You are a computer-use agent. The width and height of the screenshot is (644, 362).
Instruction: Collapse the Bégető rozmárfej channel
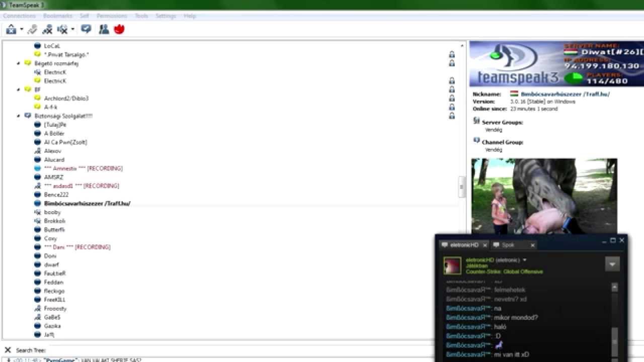pyautogui.click(x=19, y=63)
